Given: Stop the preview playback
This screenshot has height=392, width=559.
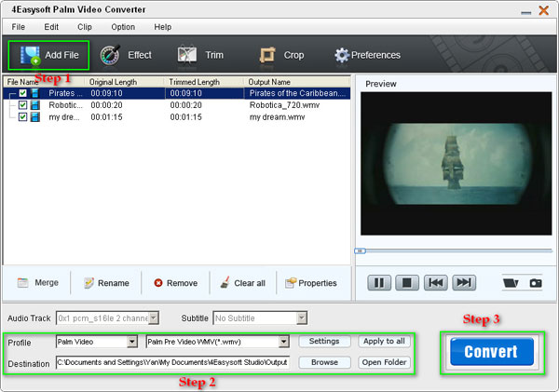Looking at the screenshot, I should pos(407,283).
